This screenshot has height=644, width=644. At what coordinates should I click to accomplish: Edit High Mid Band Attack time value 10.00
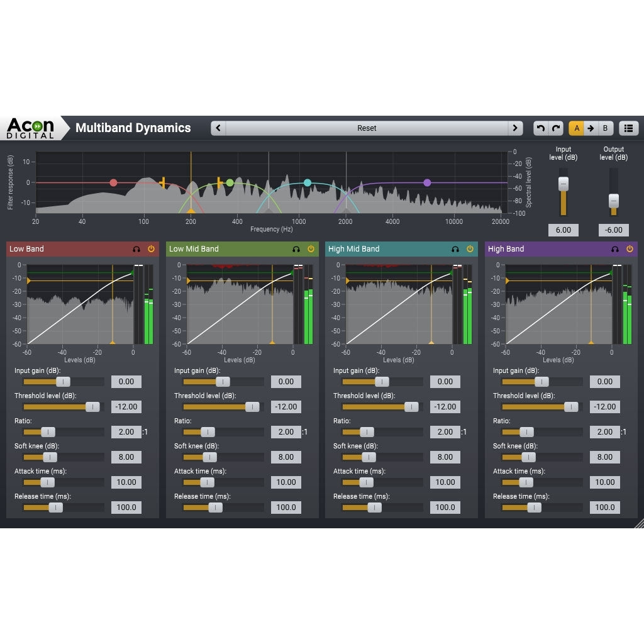tap(445, 482)
